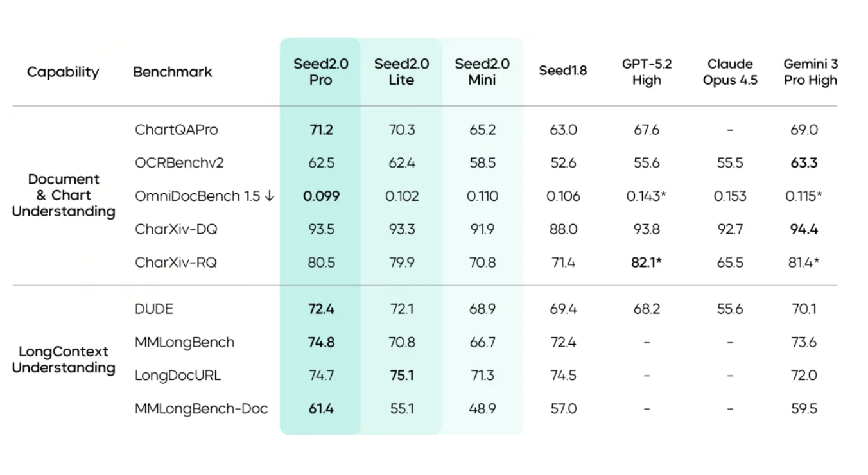Screen dimensions: 868x475
Task: Select the CharXiv-DQ benchmark label
Action: (176, 229)
